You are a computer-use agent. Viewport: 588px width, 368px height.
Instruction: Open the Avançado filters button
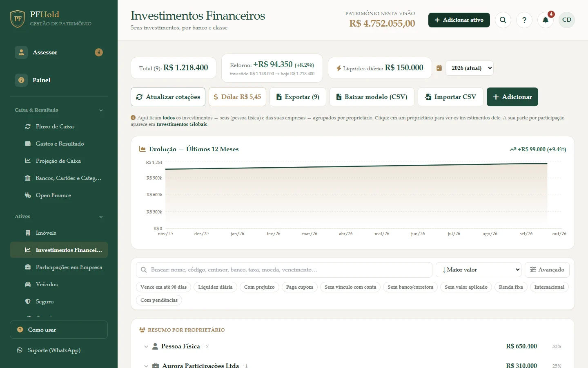point(547,270)
